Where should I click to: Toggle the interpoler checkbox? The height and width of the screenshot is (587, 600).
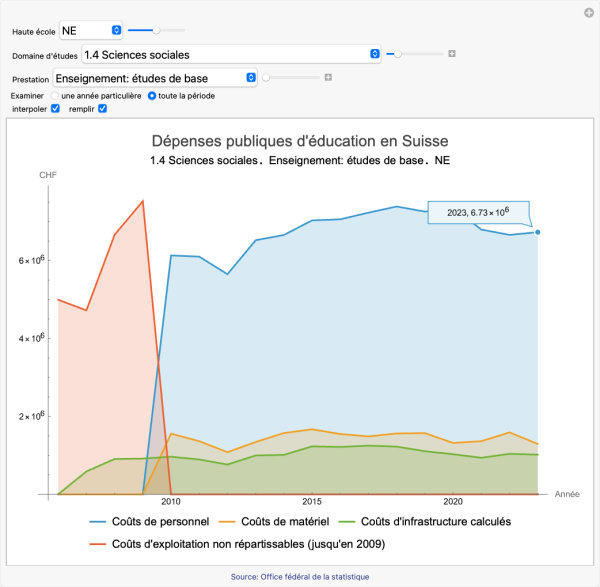coord(56,108)
